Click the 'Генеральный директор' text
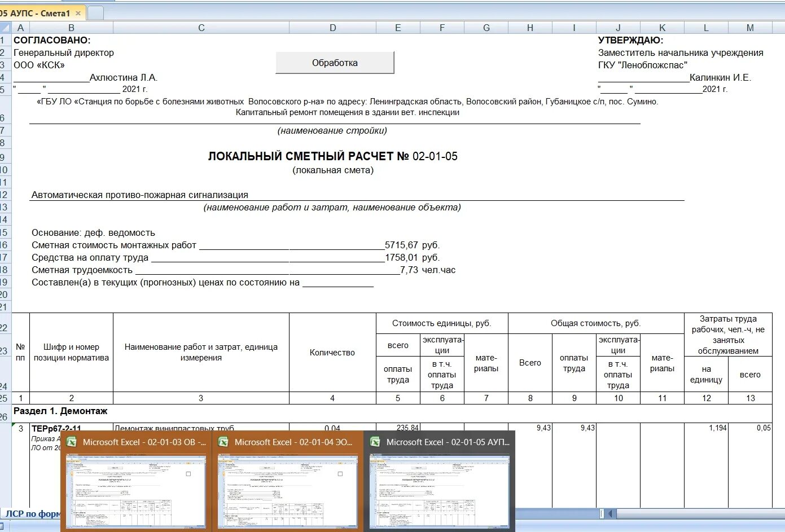 pos(64,52)
